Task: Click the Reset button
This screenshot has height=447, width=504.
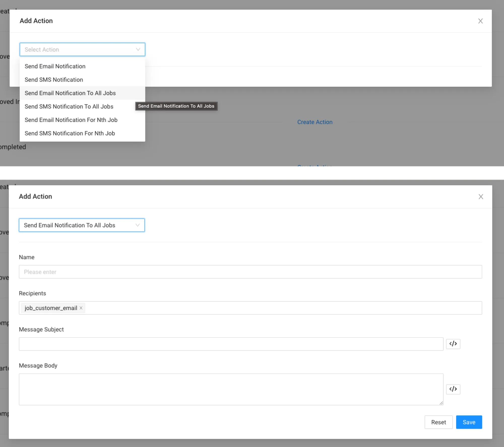Action: (x=438, y=422)
